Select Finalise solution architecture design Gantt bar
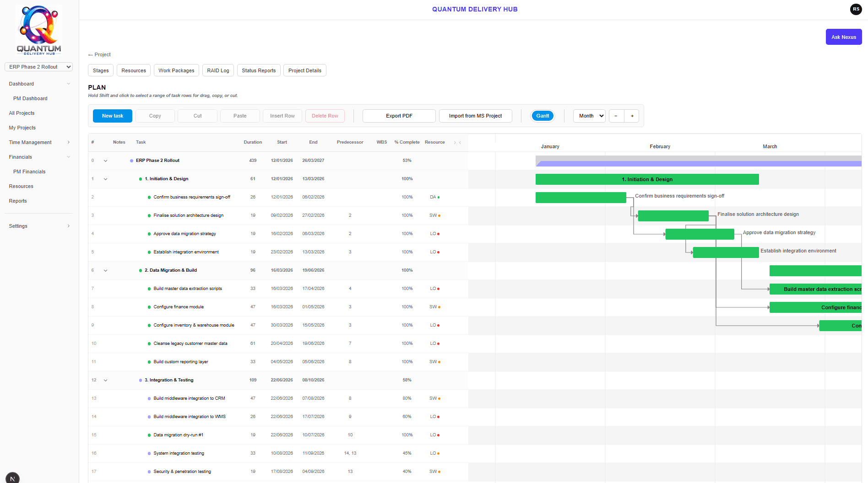 click(673, 216)
